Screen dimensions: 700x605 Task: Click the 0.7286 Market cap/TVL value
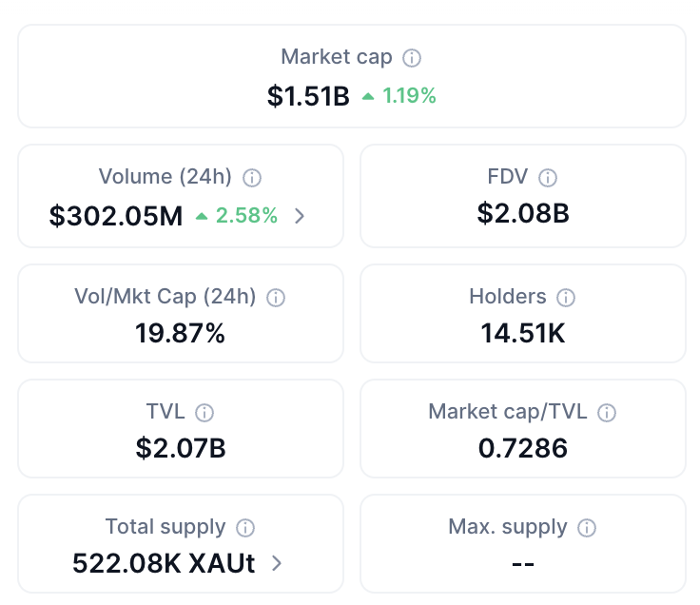[523, 448]
